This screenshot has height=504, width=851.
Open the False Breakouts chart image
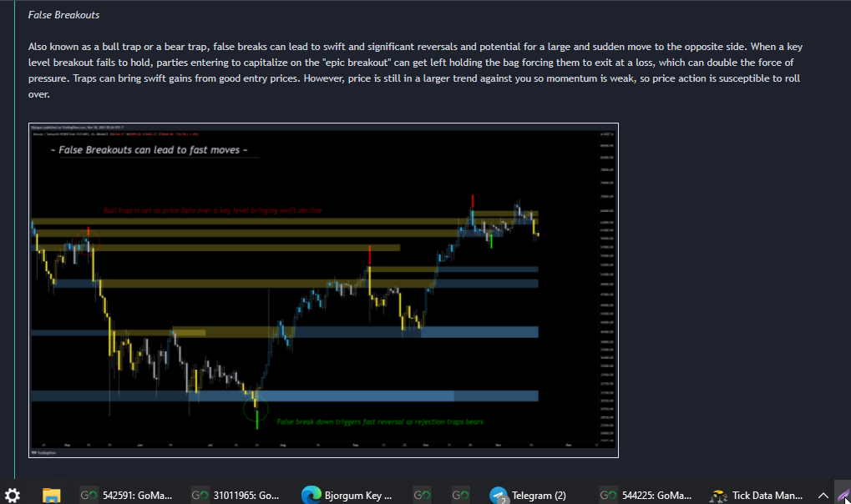(323, 290)
